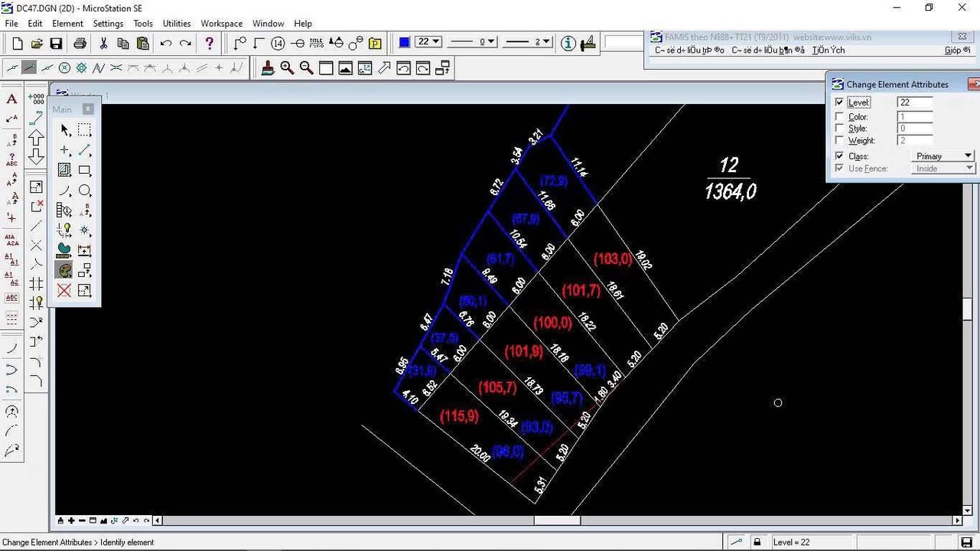Open the Place SmartLine tool
The image size is (980, 551).
(84, 150)
